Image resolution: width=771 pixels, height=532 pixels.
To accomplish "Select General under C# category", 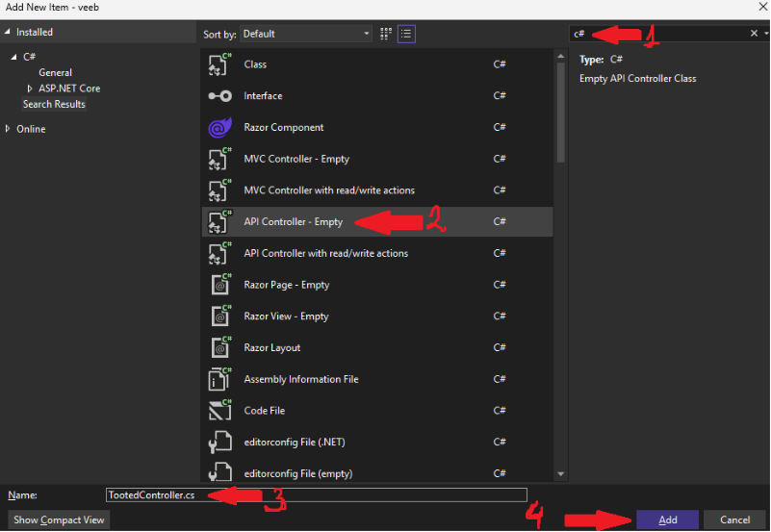I will tap(55, 72).
